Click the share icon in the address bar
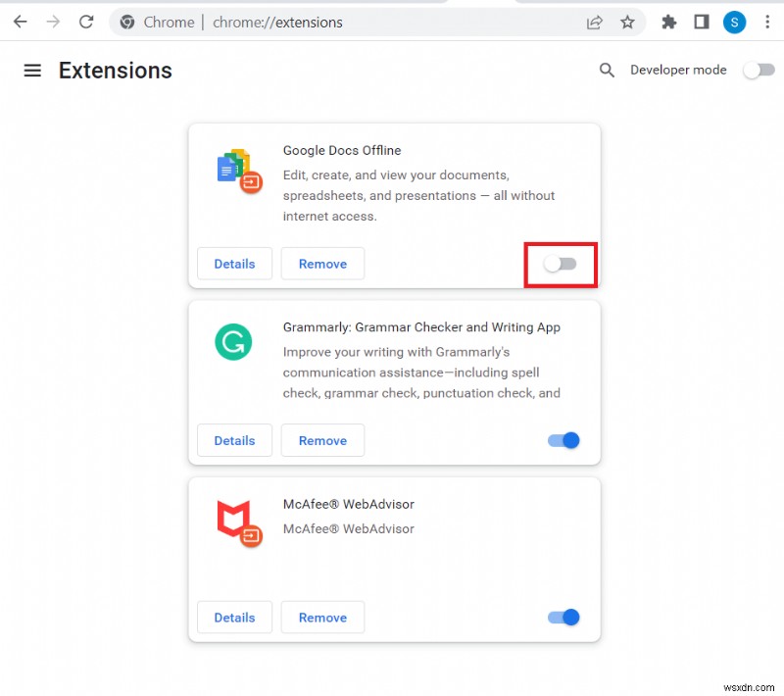The width and height of the screenshot is (784, 696). [595, 22]
